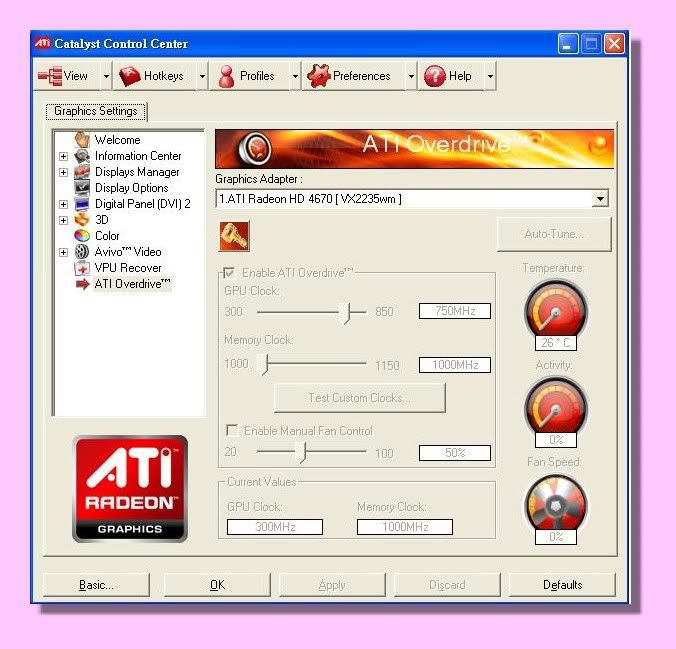Click the Overdrive lock key icon
676x649 pixels.
coord(234,236)
